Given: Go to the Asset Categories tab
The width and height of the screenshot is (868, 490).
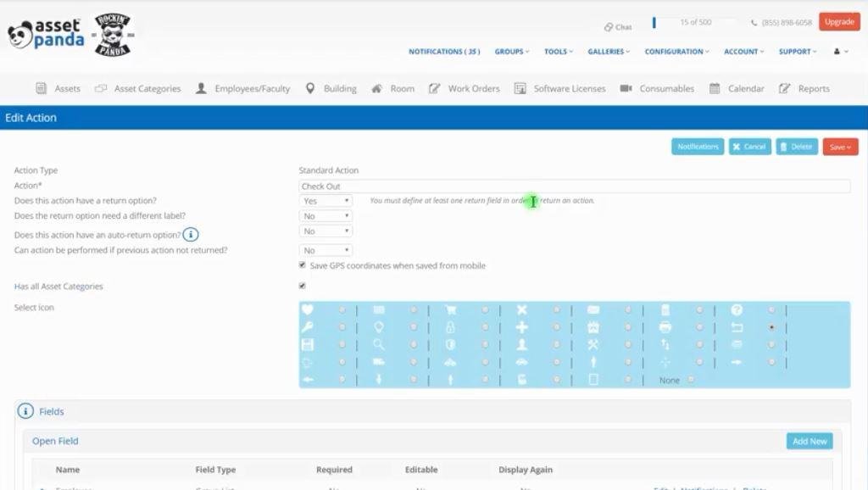Looking at the screenshot, I should point(138,88).
